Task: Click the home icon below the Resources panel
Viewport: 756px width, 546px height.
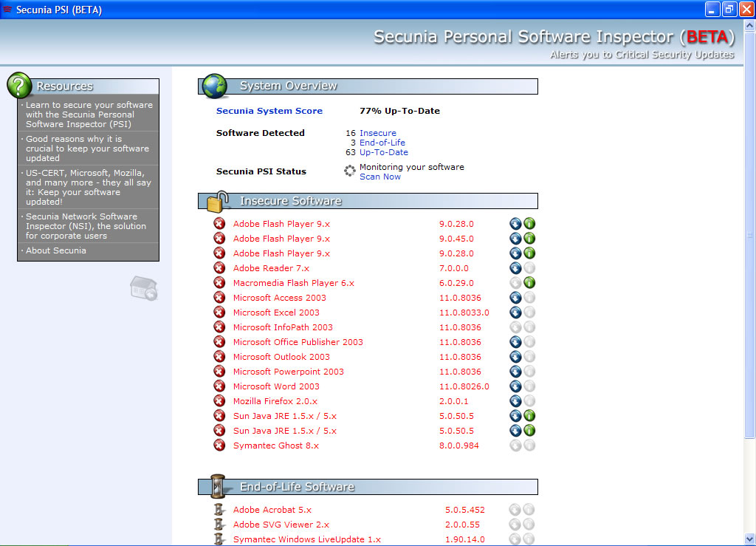Action: (x=144, y=288)
